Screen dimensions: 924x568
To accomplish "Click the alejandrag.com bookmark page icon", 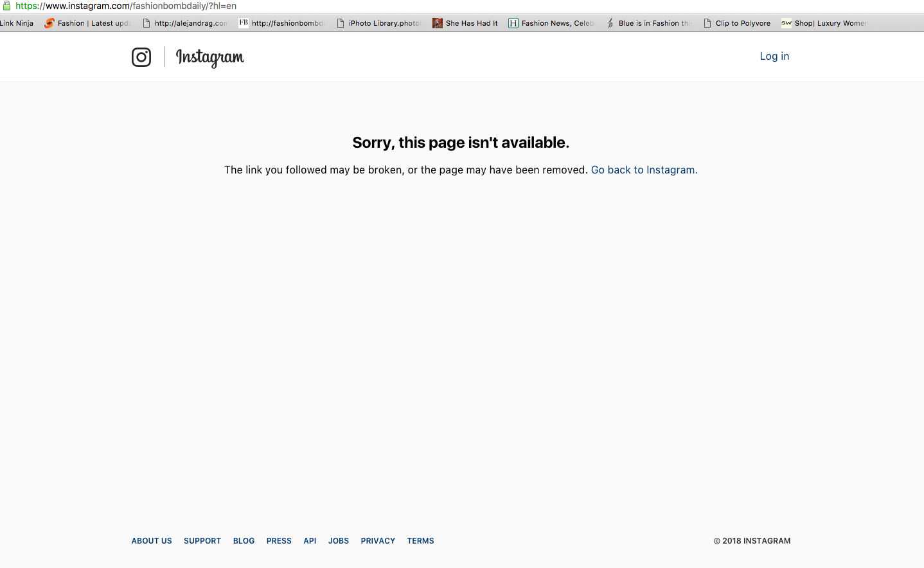I will [x=147, y=23].
